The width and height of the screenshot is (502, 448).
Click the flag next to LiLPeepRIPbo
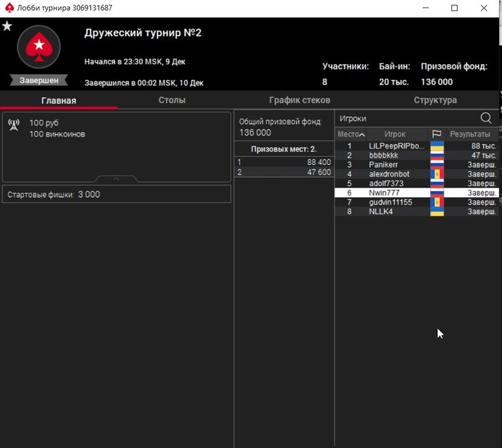[437, 146]
